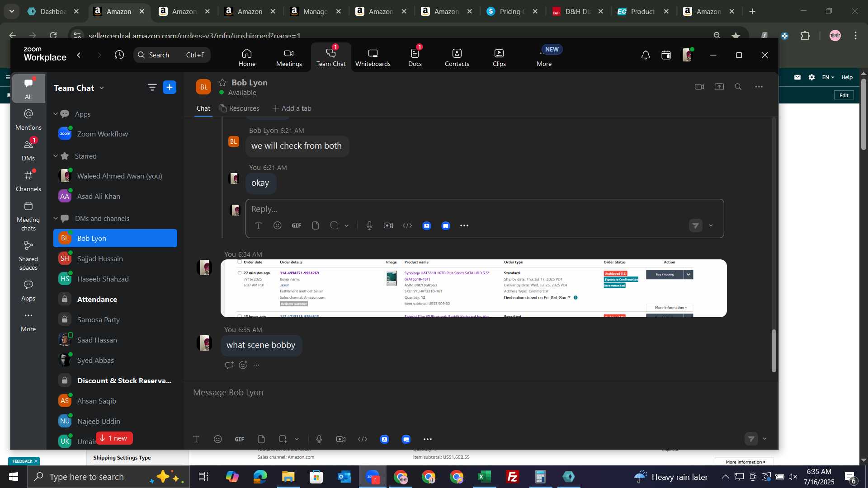Collapse the Apps section
Screen dimensions: 868x488
point(56,114)
